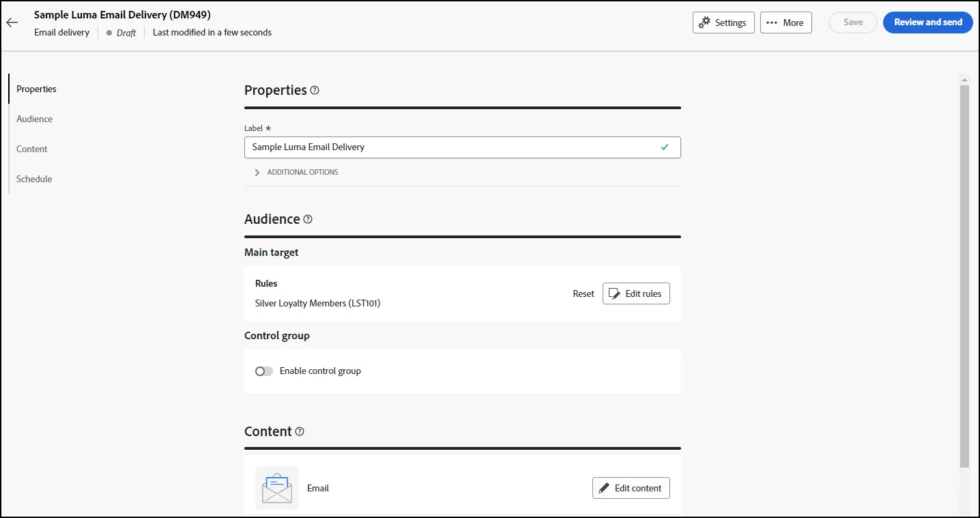Click the 'Email delivery' type label

coord(62,32)
